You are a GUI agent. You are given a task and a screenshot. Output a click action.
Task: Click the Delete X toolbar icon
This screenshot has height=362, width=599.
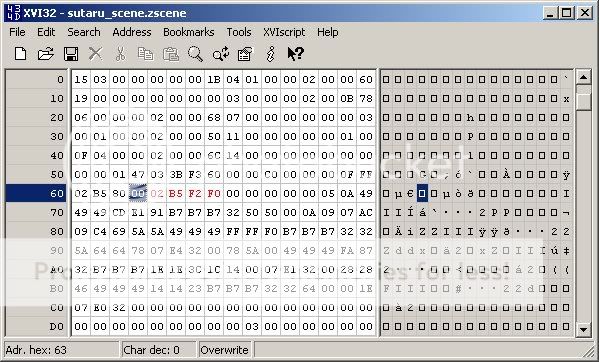(96, 54)
